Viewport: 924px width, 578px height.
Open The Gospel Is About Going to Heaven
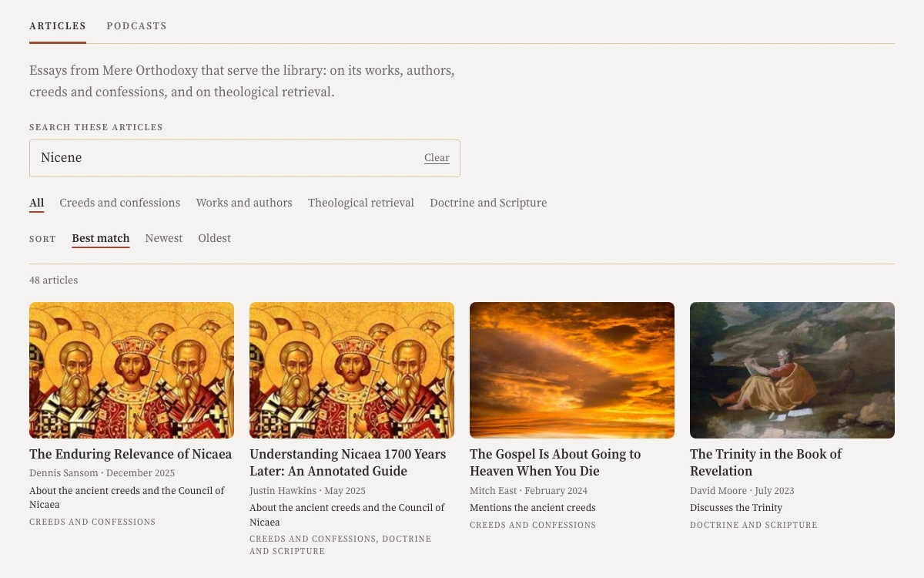click(x=555, y=462)
